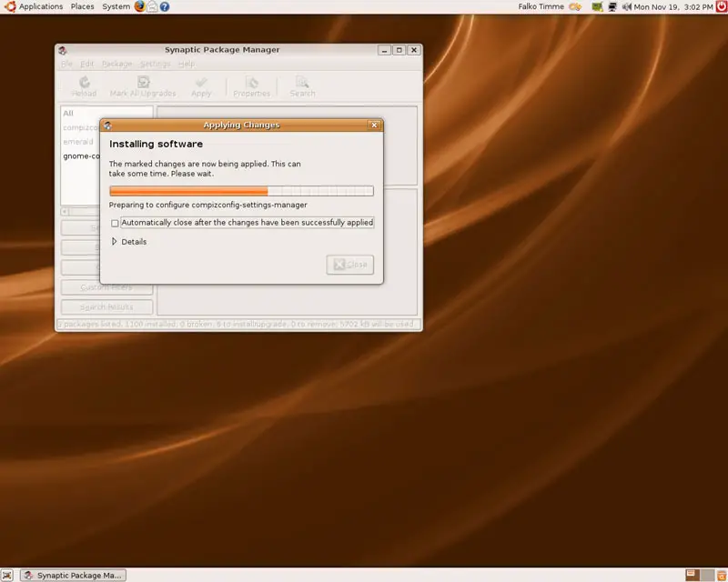Click the update notifier icon next to Falko Timme
This screenshot has height=582, width=728.
pos(575,6)
